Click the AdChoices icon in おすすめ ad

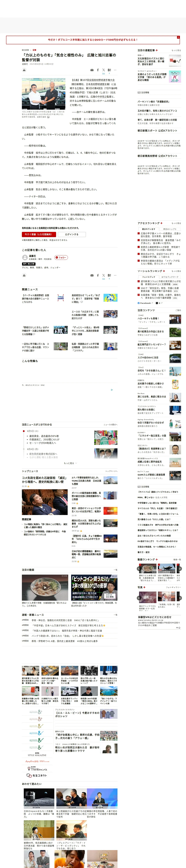click(112, 390)
